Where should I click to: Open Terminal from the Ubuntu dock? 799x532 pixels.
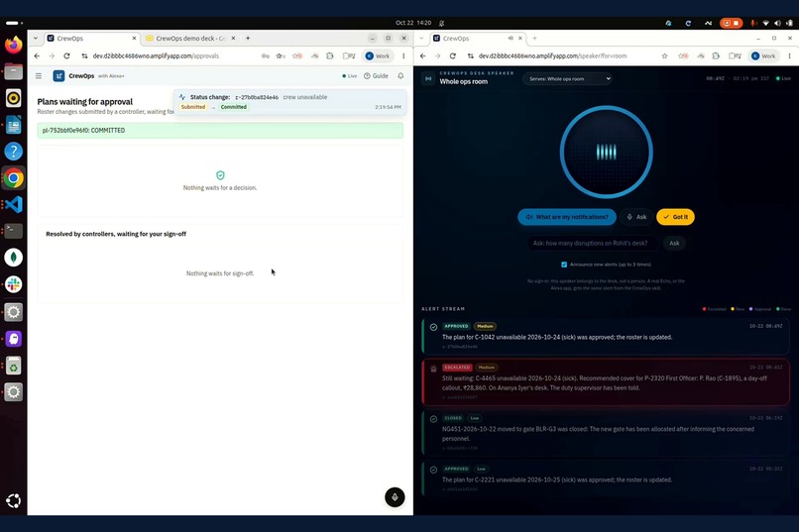click(14, 231)
